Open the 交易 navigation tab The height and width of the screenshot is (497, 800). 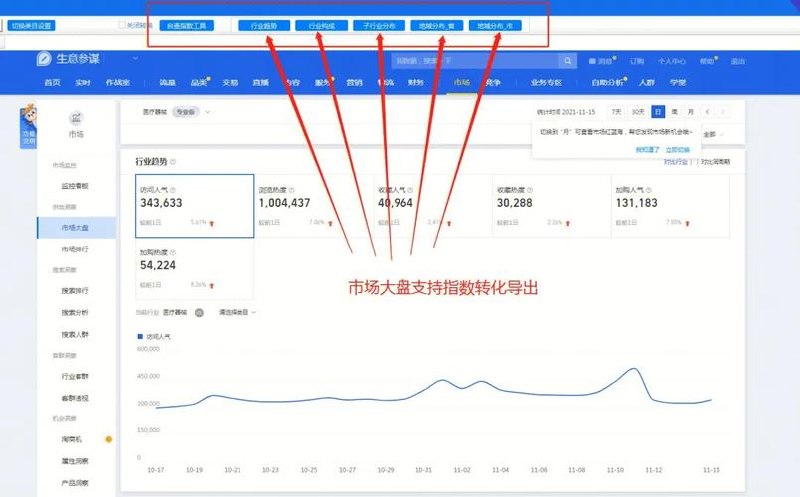pyautogui.click(x=230, y=82)
